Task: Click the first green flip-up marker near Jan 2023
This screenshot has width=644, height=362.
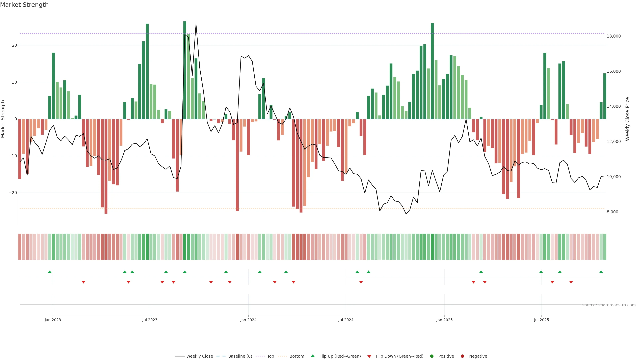Action: (50, 272)
